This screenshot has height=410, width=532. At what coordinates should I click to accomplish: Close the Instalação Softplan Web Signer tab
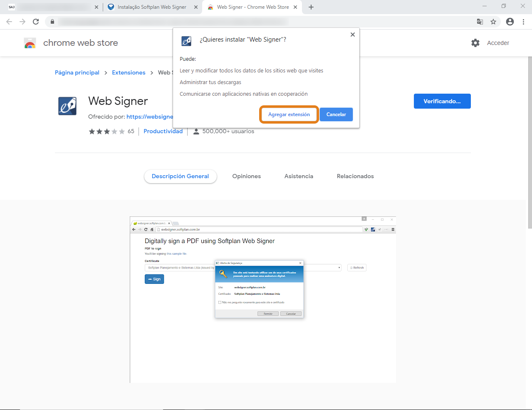point(196,7)
